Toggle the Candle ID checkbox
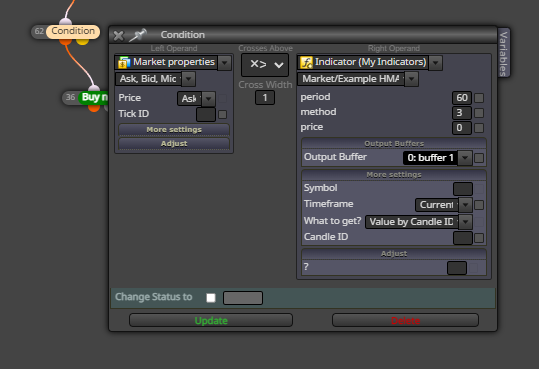 coord(479,238)
